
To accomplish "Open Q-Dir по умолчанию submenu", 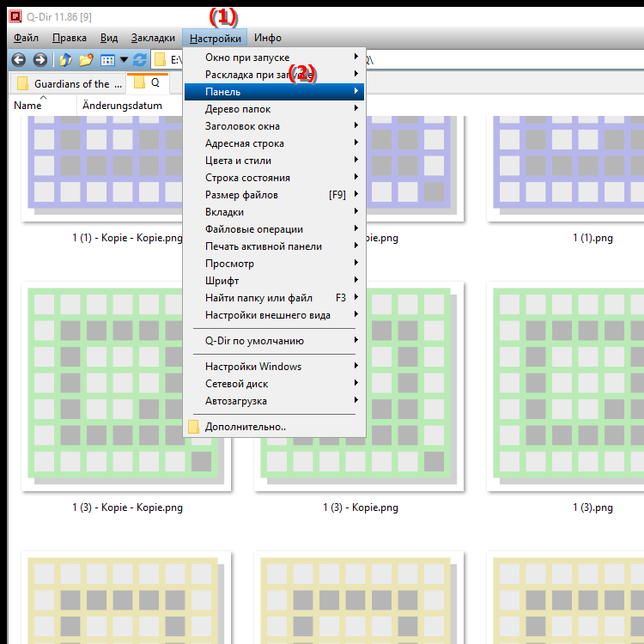I will [275, 341].
